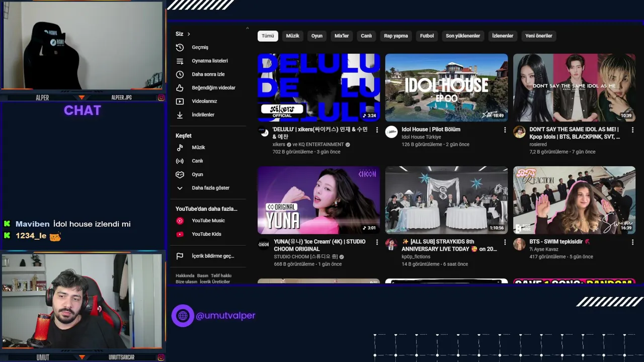The height and width of the screenshot is (362, 644).
Task: Expand the Siz section chevron
Action: [x=189, y=34]
